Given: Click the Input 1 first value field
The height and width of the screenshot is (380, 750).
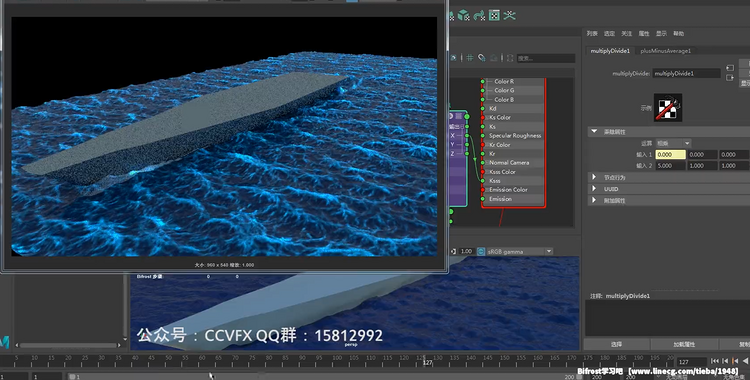Looking at the screenshot, I should tap(670, 155).
